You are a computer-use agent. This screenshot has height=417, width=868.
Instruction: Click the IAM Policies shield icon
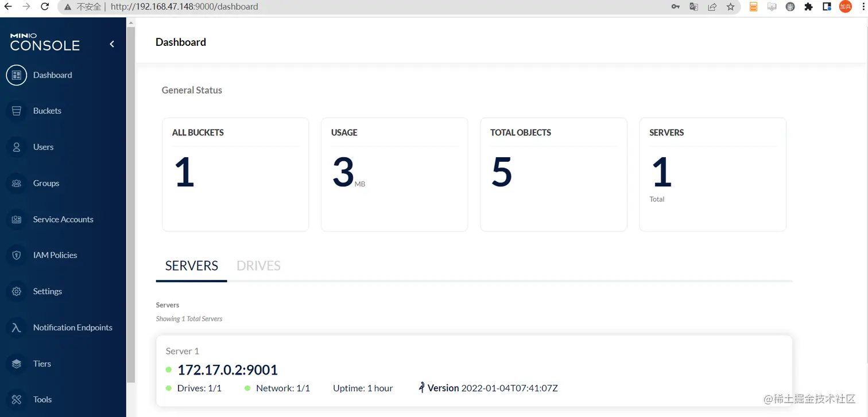pos(17,255)
